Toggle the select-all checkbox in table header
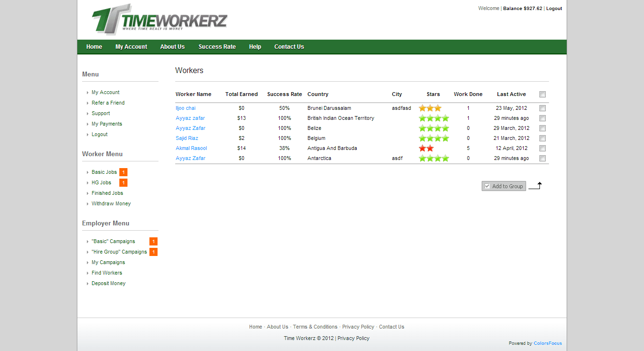The image size is (644, 351). click(x=542, y=95)
